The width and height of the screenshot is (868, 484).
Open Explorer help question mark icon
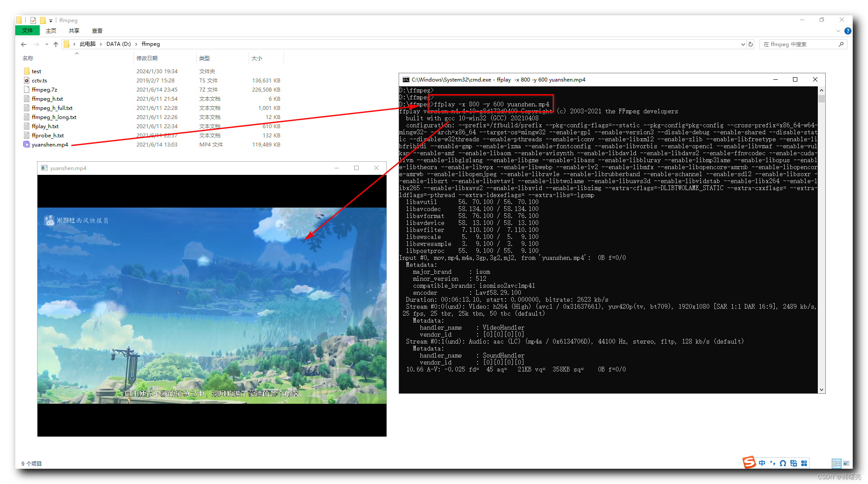point(847,31)
